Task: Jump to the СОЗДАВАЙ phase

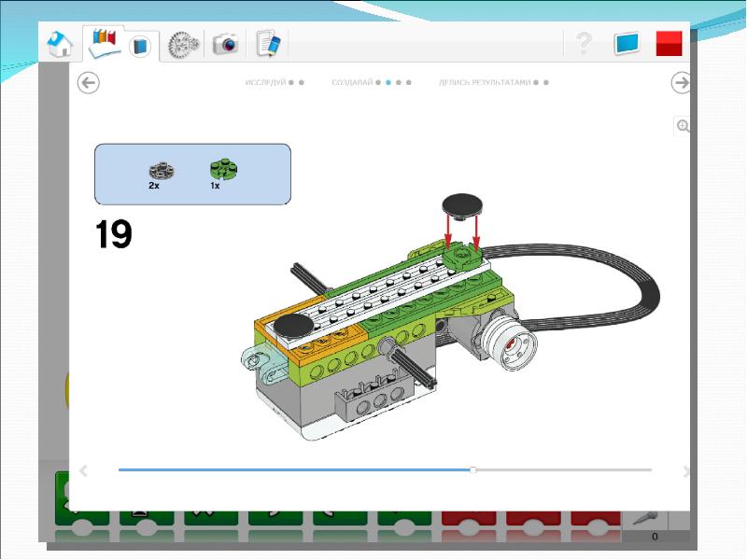Action: 352,82
